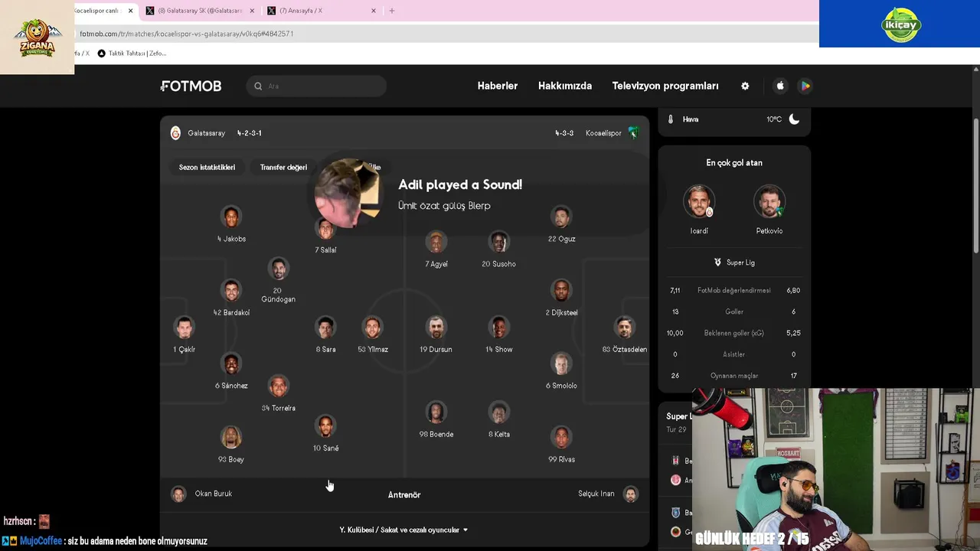Select player 8 Sara avatar

click(325, 328)
